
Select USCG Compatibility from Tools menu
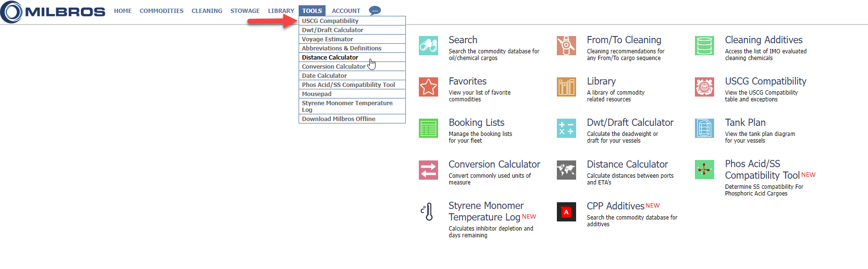(330, 21)
